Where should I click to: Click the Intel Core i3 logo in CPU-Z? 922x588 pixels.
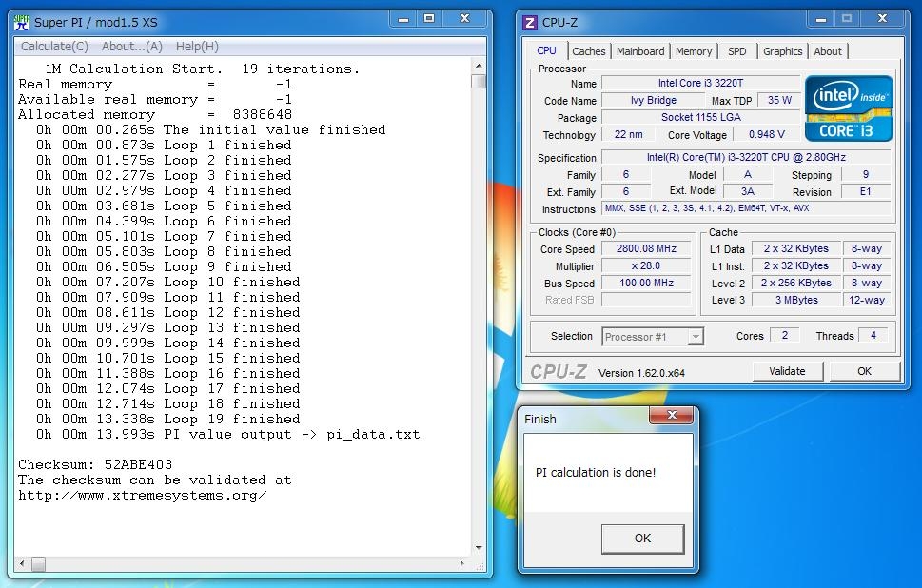[x=849, y=108]
